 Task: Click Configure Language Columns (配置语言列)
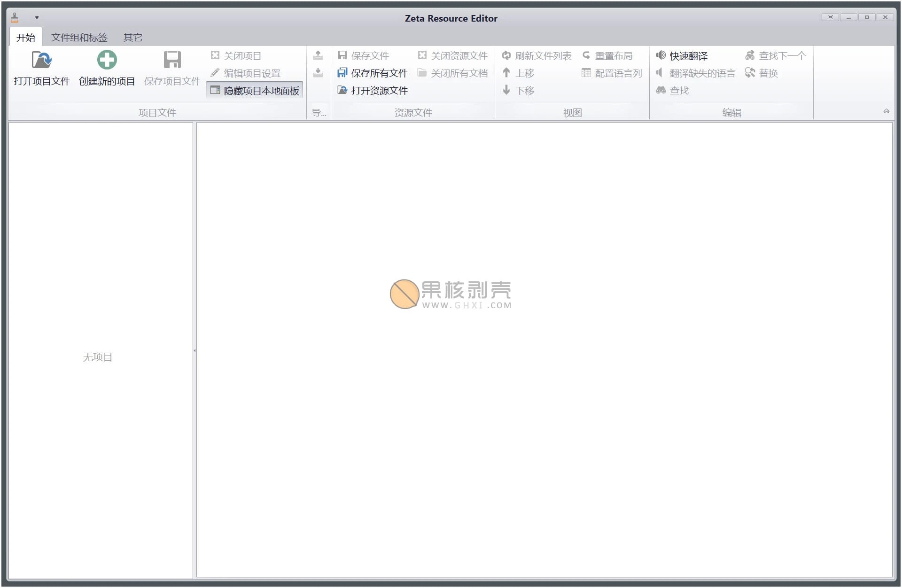612,73
